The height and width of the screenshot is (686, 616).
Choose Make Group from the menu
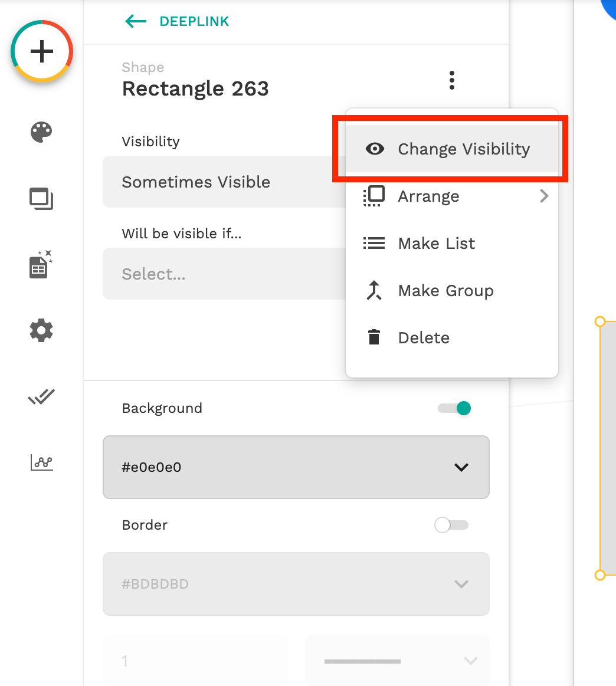pos(445,290)
